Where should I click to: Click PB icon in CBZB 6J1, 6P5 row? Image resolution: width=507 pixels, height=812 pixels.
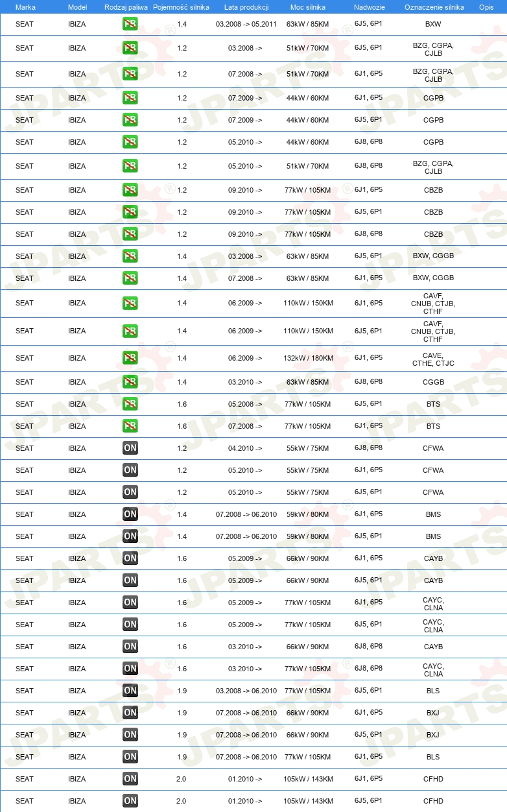130,190
